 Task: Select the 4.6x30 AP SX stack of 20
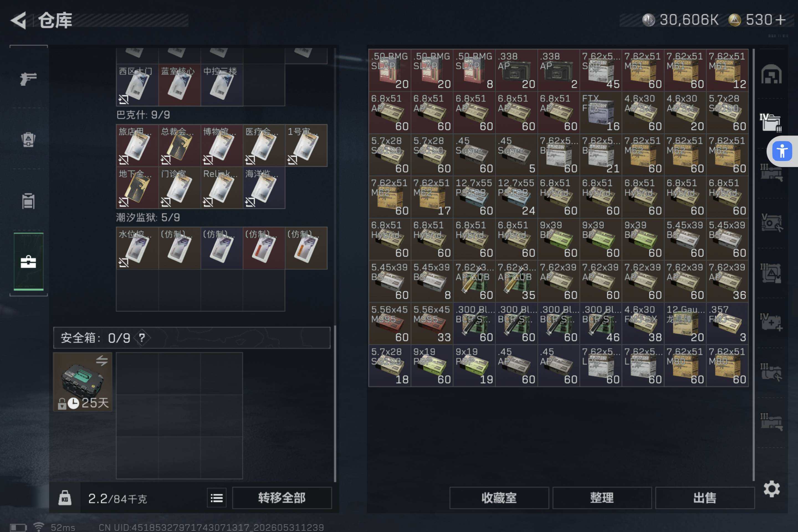pyautogui.click(x=685, y=112)
